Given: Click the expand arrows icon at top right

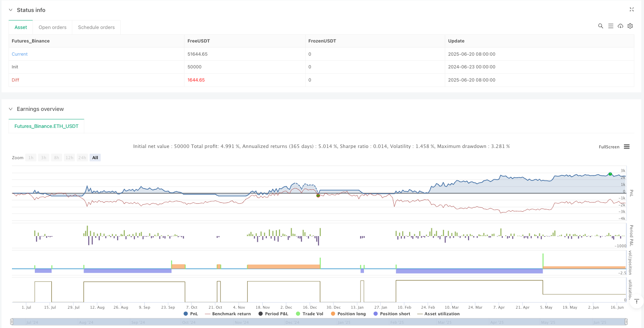Looking at the screenshot, I should 632,10.
